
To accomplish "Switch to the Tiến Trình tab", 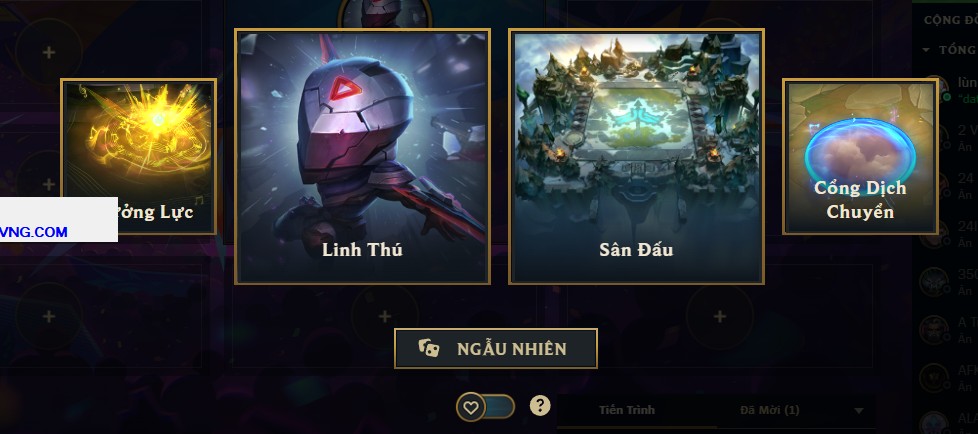I will click(627, 410).
